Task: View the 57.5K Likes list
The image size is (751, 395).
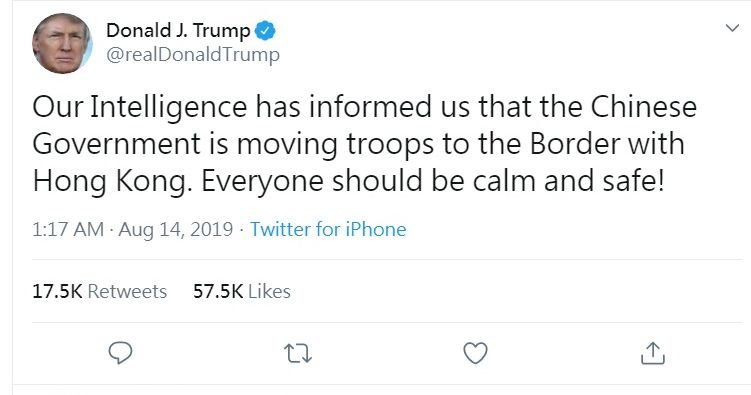Action: 242,291
